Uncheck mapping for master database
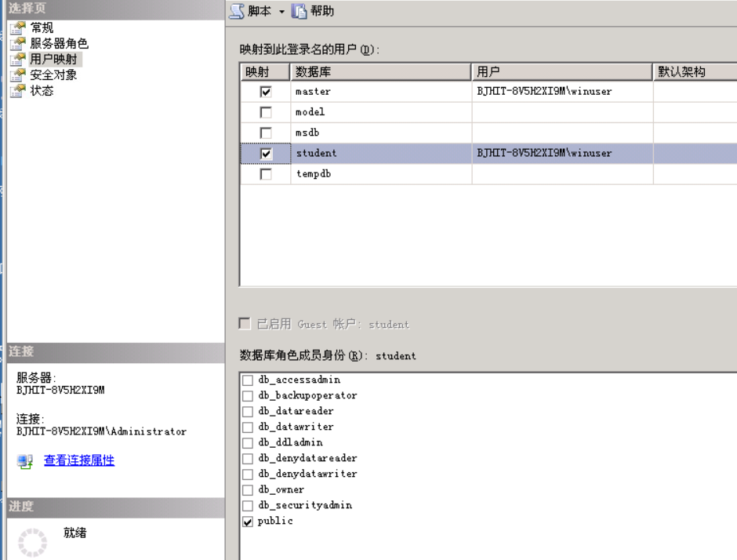The width and height of the screenshot is (737, 560). coord(266,92)
